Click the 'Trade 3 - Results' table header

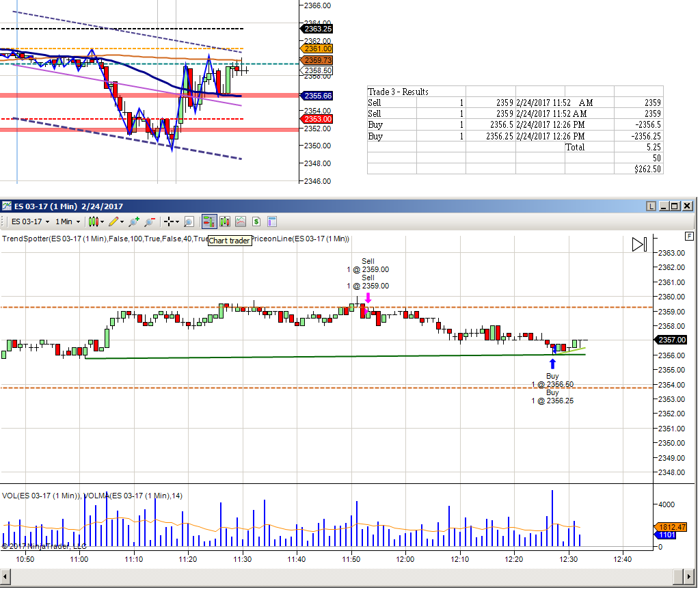pos(398,92)
